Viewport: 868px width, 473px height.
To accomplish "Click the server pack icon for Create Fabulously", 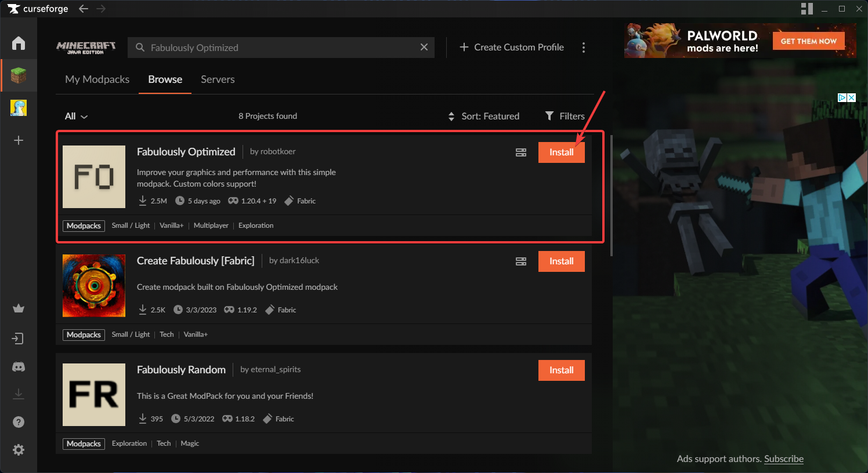I will pyautogui.click(x=521, y=261).
